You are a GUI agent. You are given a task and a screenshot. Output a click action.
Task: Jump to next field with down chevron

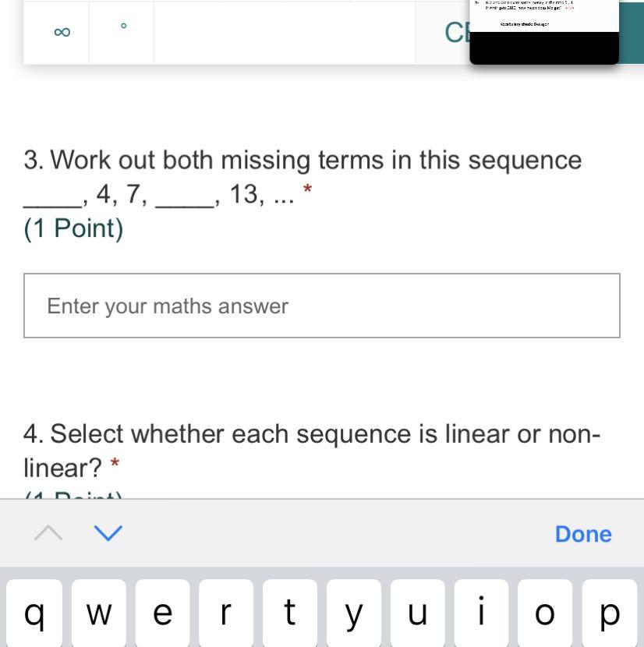108,533
